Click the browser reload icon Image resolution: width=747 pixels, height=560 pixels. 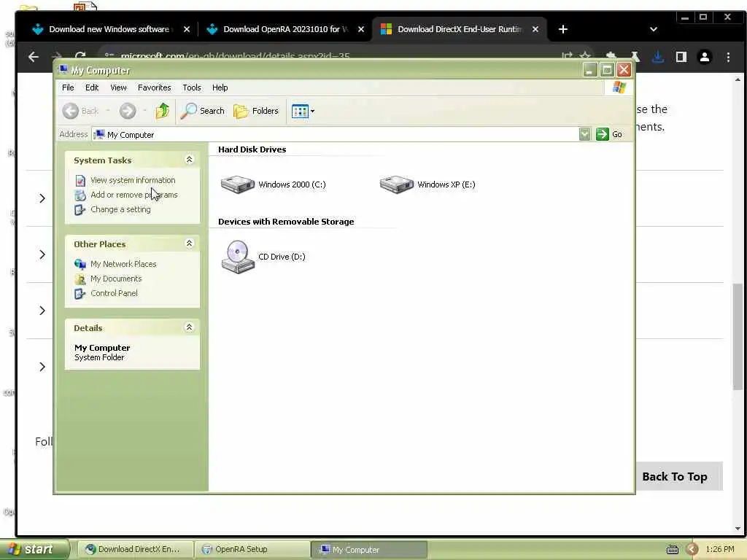click(80, 56)
